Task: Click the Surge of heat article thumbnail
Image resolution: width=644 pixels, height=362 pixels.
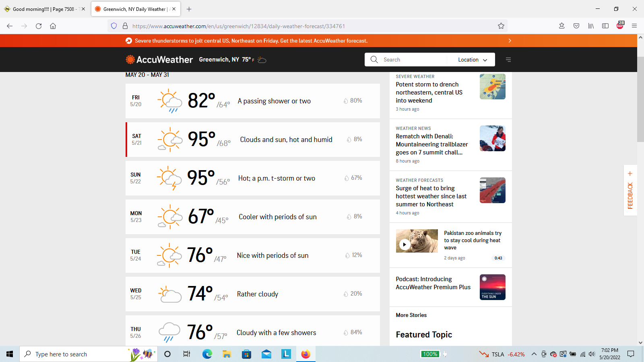Action: point(492,190)
